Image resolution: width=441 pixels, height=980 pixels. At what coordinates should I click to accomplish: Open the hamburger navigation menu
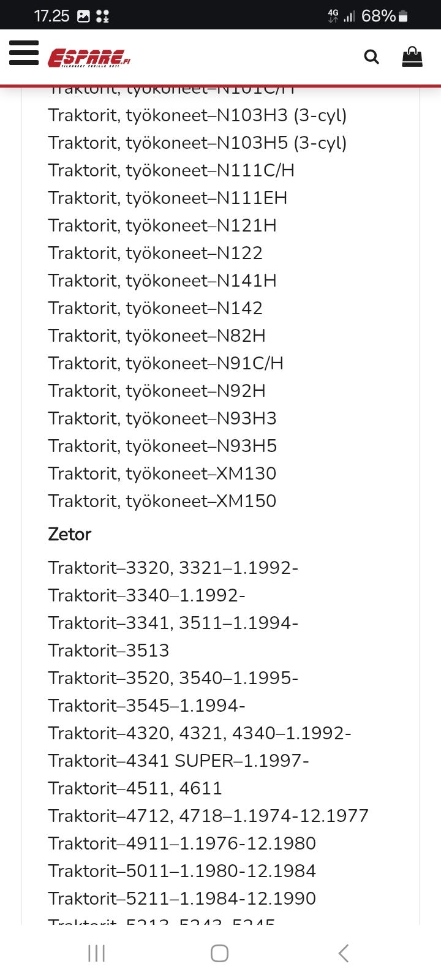coord(24,53)
